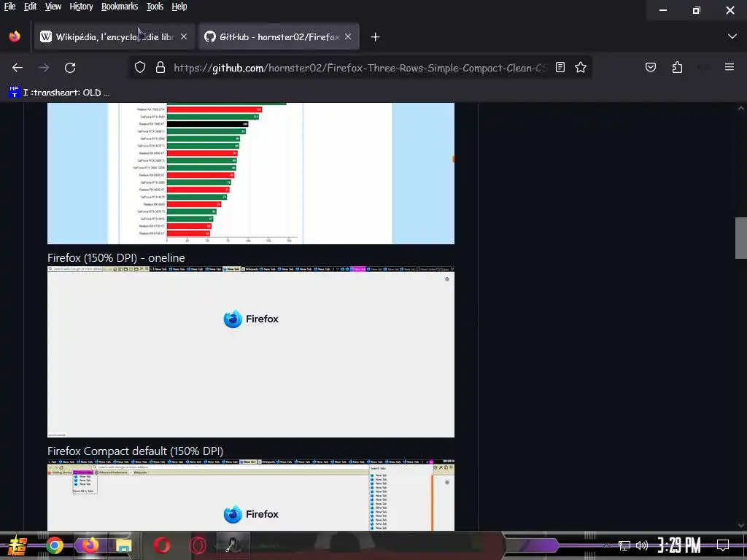Open the Bookmarks menu
Viewport: 747px width, 560px height.
click(120, 7)
